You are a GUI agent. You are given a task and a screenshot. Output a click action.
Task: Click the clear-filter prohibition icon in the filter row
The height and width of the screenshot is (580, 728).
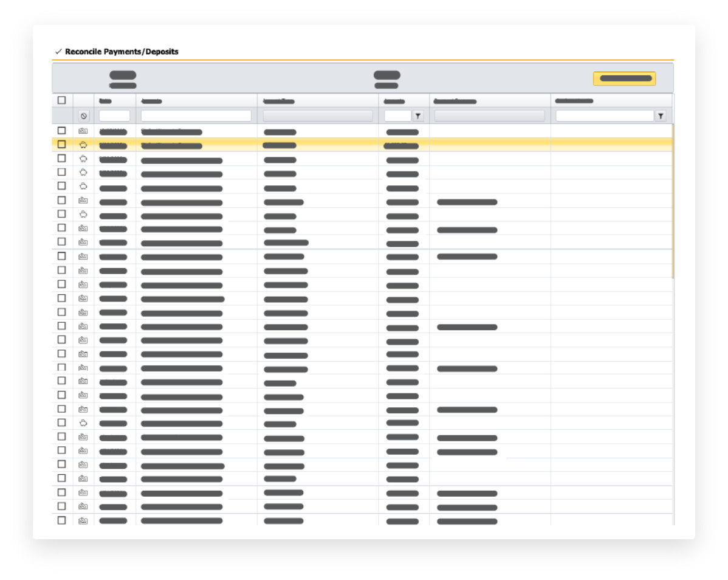[83, 116]
